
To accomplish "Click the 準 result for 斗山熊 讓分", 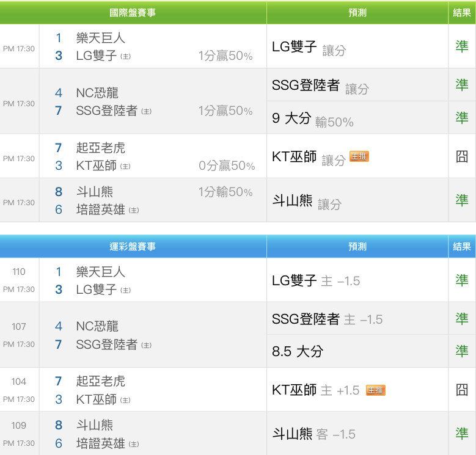I will 462,200.
